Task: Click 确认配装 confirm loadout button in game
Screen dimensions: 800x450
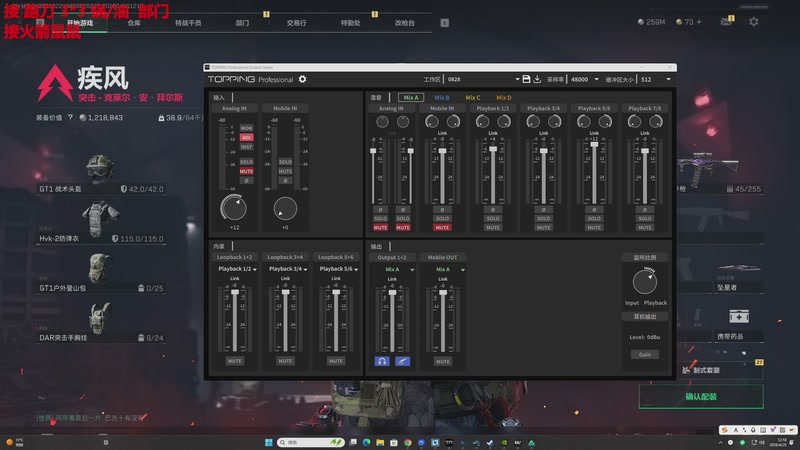Action: (701, 396)
